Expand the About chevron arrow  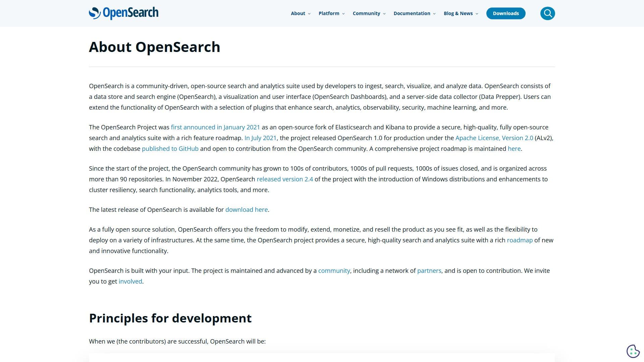pyautogui.click(x=309, y=14)
